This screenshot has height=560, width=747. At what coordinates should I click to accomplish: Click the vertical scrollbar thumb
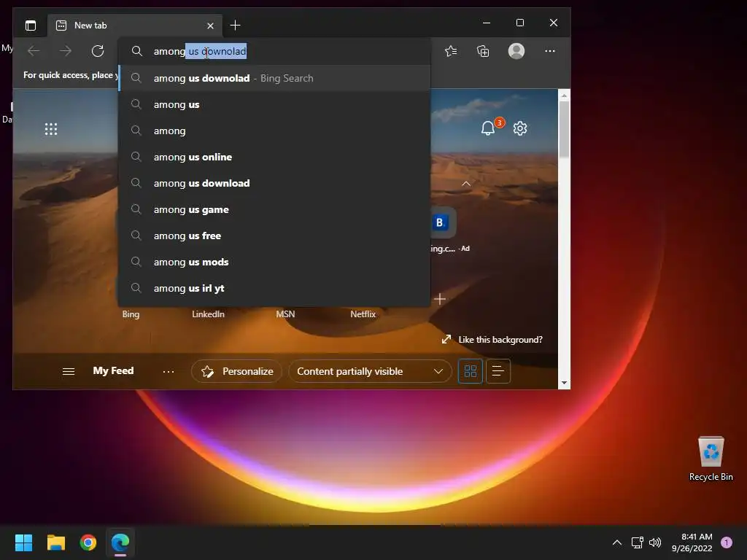[564, 129]
